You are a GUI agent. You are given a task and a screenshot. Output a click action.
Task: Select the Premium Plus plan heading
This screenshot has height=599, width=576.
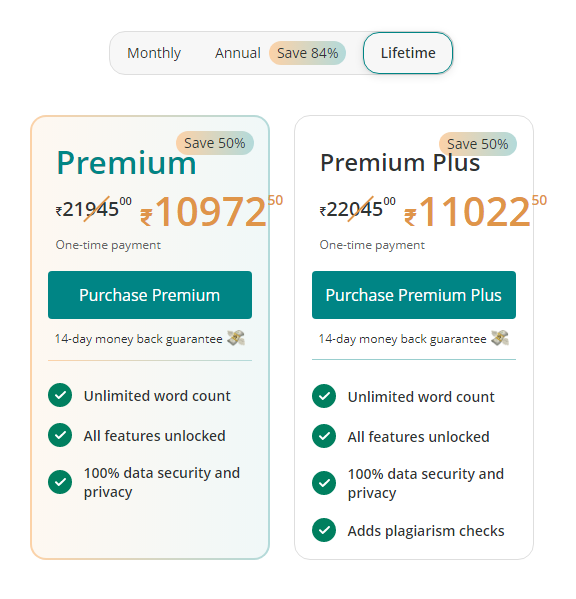coord(400,163)
